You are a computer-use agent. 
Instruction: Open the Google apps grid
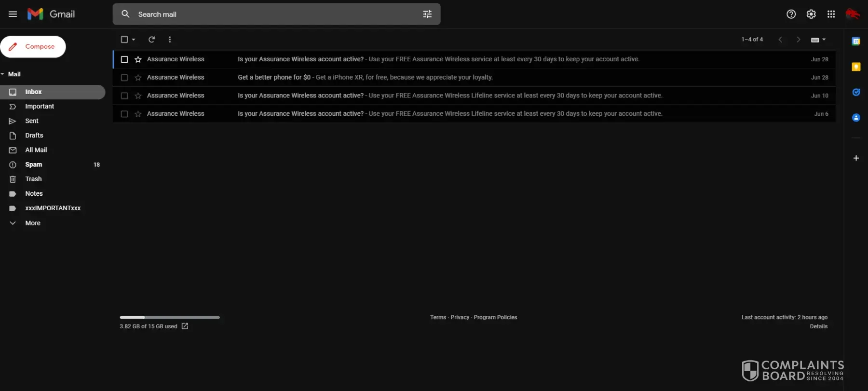(x=831, y=14)
